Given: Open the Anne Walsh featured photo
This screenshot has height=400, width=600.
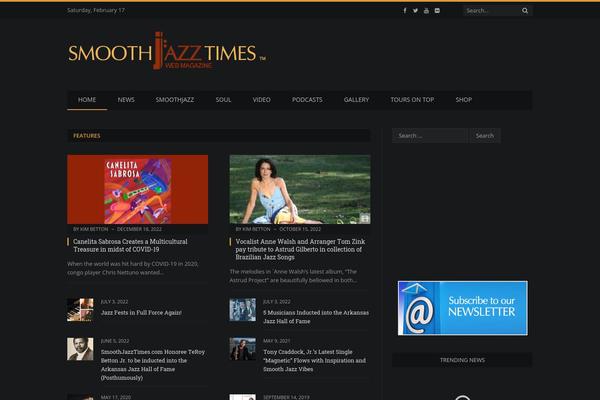Looking at the screenshot, I should 300,189.
